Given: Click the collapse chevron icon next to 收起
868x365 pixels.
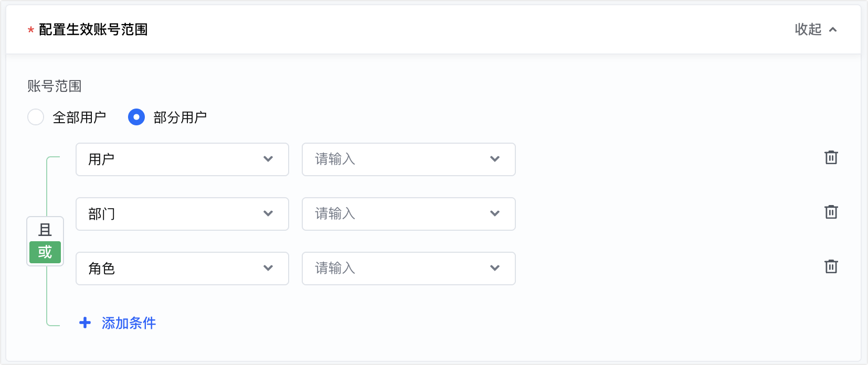Looking at the screenshot, I should click(833, 29).
